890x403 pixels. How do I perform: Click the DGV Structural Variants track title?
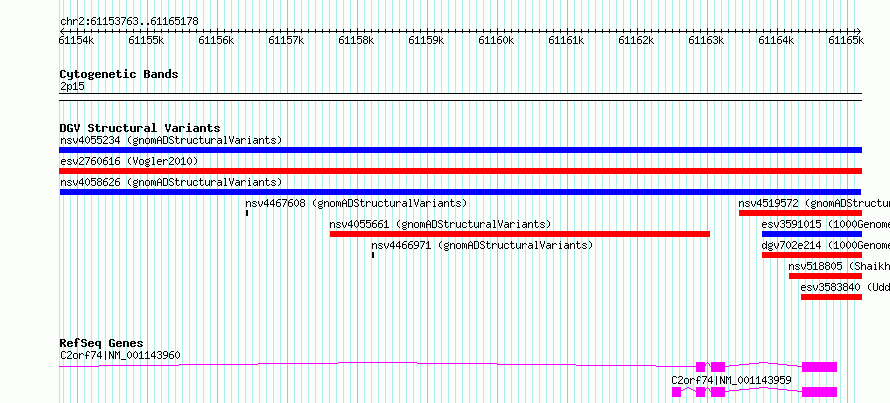140,128
